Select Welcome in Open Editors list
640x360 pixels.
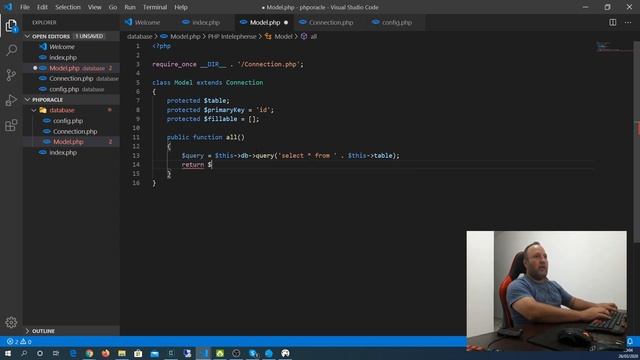(71, 47)
